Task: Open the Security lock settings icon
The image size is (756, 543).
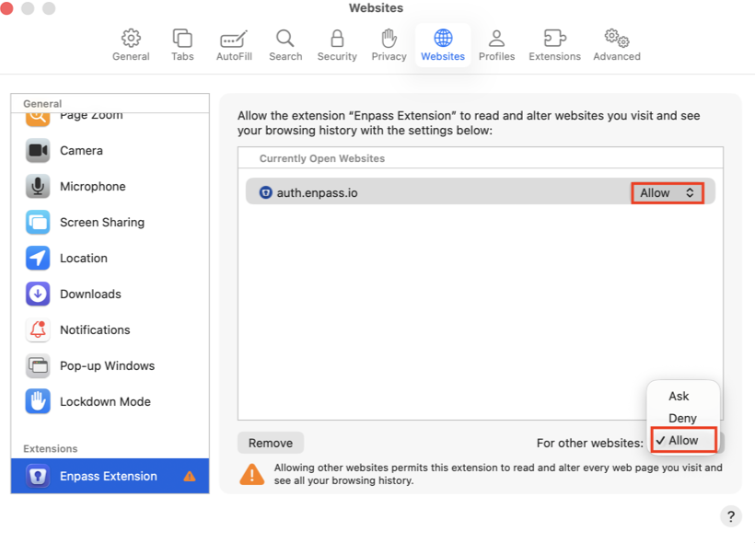Action: point(337,38)
